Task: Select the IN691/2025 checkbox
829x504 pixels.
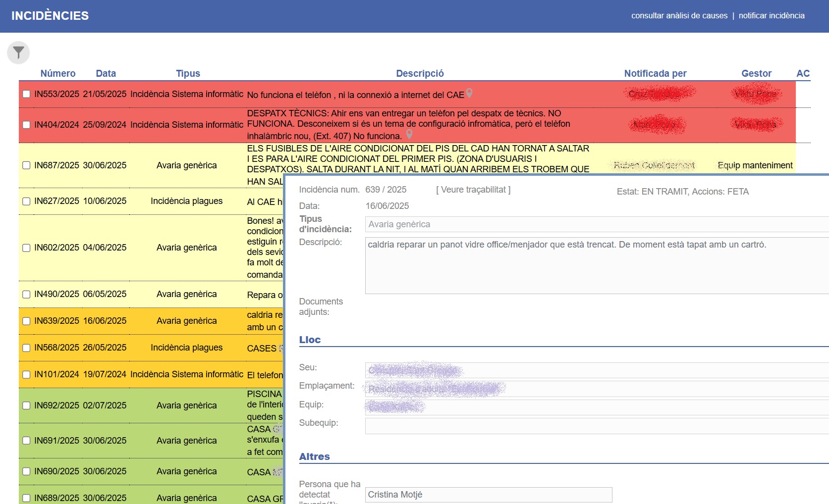Action: pos(26,441)
